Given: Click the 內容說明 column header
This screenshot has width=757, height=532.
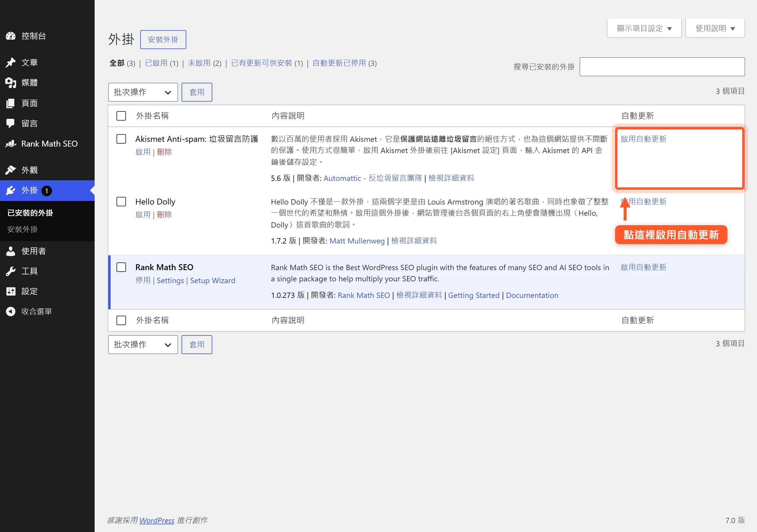Looking at the screenshot, I should (288, 116).
